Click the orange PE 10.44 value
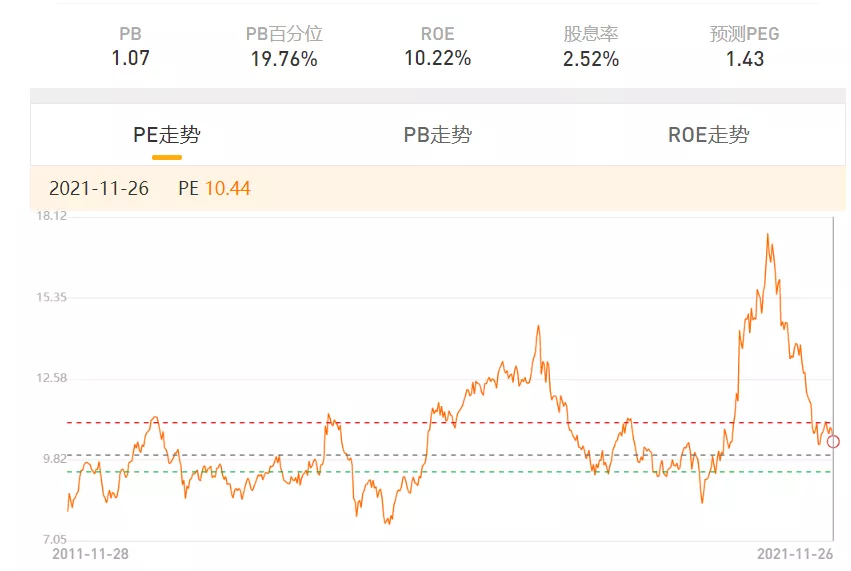The image size is (851, 571). (x=227, y=188)
